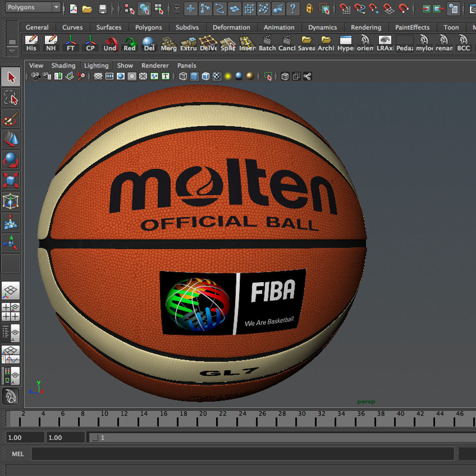Select the arrow Select tool
This screenshot has width=476, height=476.
[11, 77]
